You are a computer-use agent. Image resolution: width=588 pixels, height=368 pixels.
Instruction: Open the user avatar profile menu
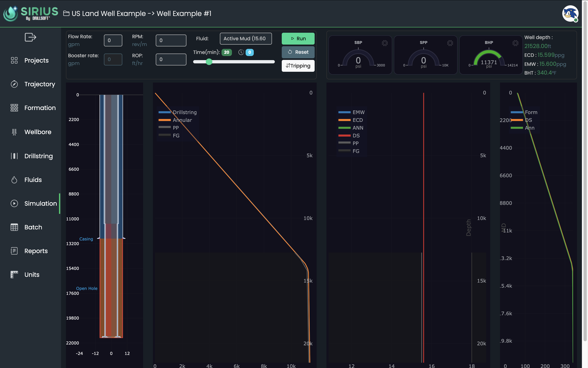(570, 14)
